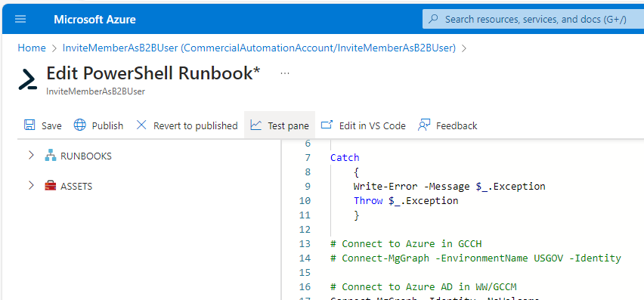Click the RUNBOOKS hierarchy icon
The width and height of the screenshot is (644, 300).
(50, 156)
